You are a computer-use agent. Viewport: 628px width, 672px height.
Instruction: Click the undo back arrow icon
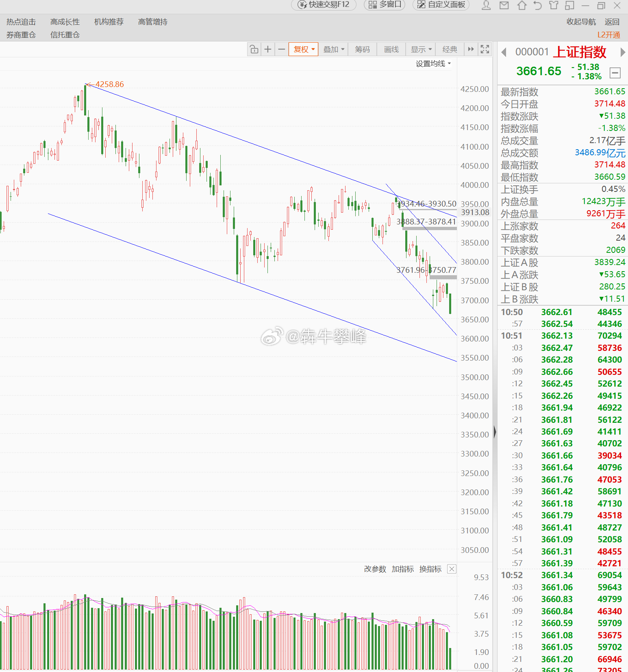538,5
